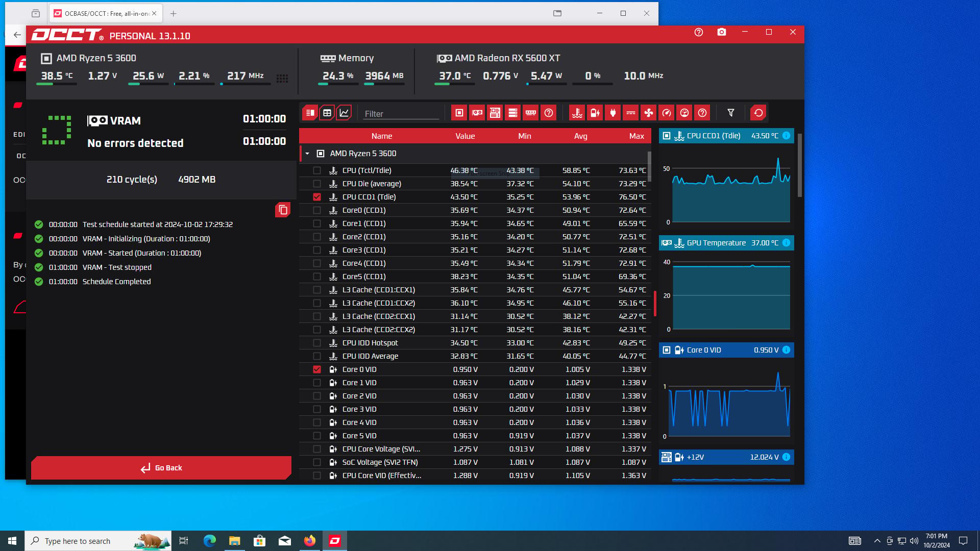Sort the table by Max column
The image size is (980, 551).
coord(636,136)
